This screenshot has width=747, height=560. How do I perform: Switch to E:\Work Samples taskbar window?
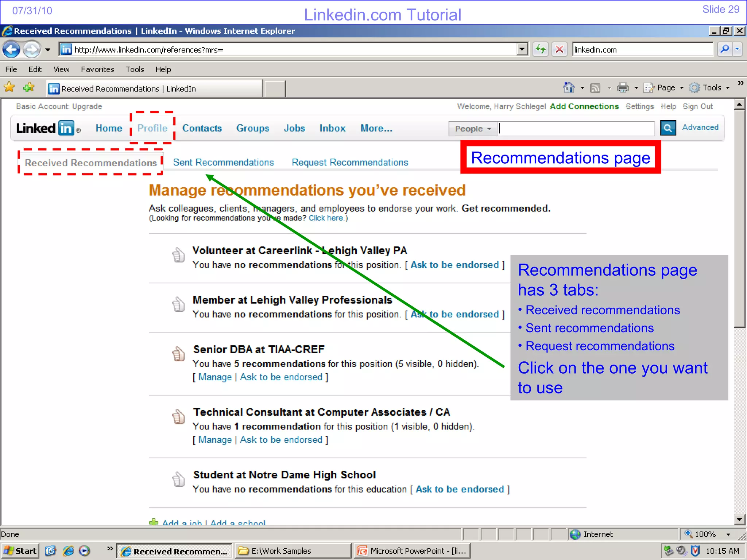(293, 551)
